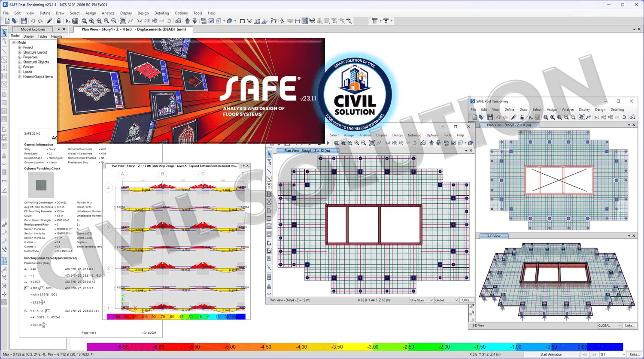
Task: Expand the Project tree node
Action: pyautogui.click(x=20, y=48)
